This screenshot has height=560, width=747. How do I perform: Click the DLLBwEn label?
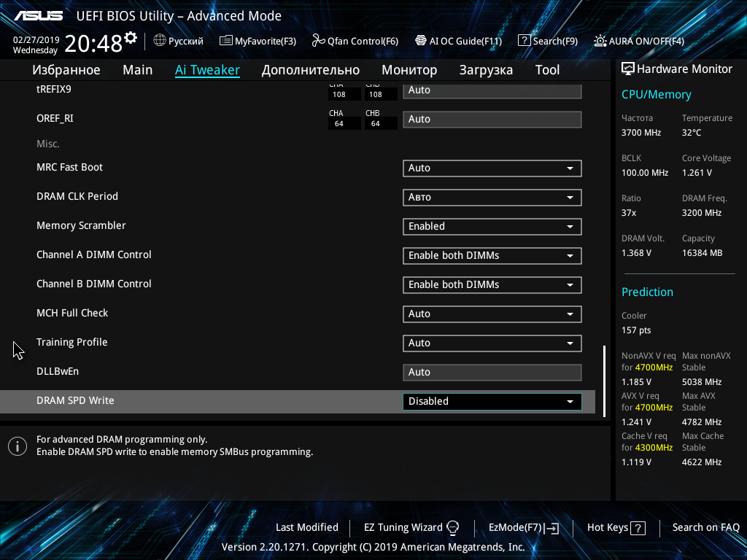pyautogui.click(x=58, y=371)
